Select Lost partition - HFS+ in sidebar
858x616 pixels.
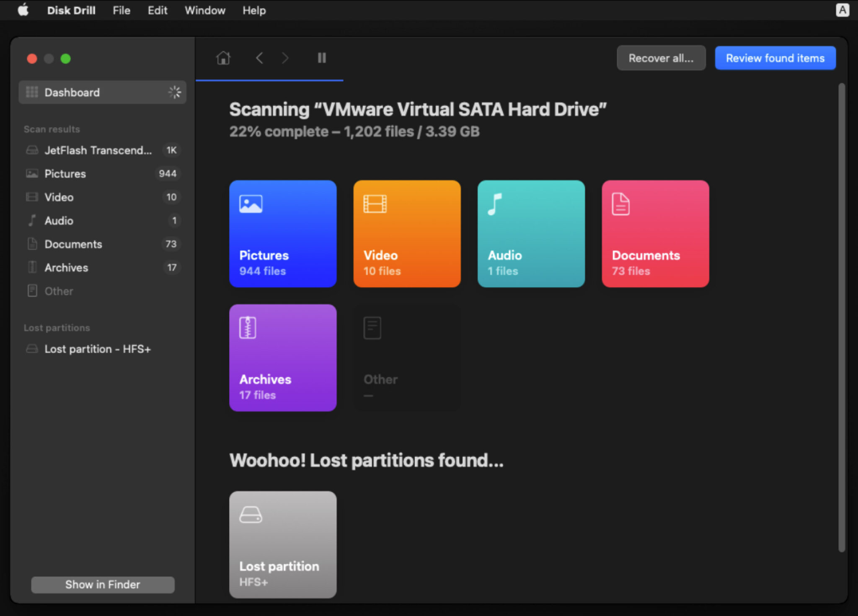[x=97, y=349]
